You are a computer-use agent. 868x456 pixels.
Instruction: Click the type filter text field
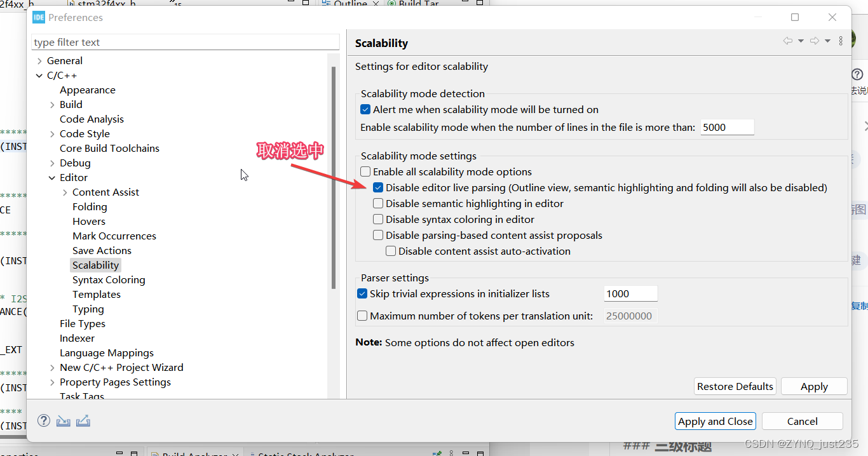click(x=184, y=41)
